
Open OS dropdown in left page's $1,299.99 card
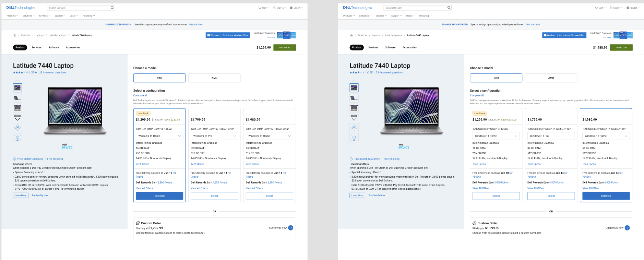tap(159, 136)
